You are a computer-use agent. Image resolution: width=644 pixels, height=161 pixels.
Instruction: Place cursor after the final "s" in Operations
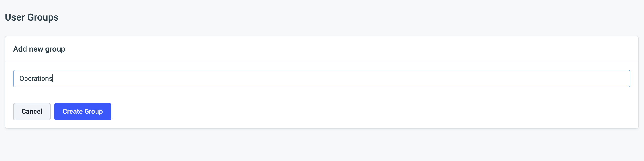click(x=52, y=79)
